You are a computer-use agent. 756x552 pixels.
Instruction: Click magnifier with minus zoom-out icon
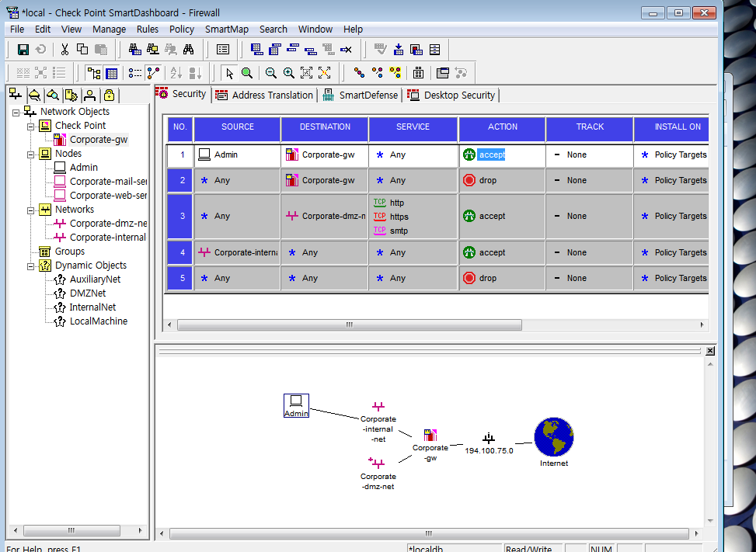click(271, 73)
